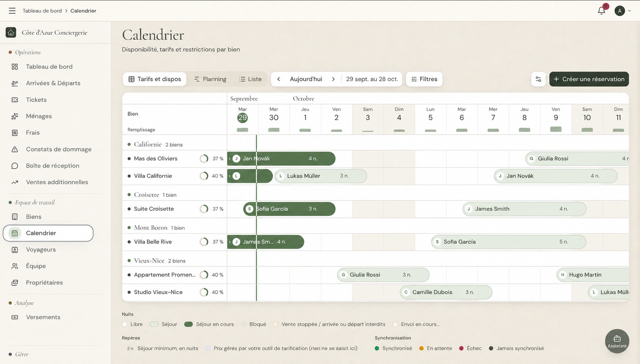The width and height of the screenshot is (640, 364).
Task: Open the Ménages section
Action: point(38,116)
